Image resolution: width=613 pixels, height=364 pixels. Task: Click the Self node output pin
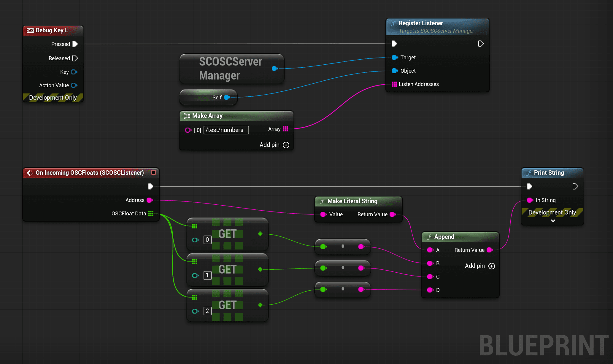click(227, 97)
